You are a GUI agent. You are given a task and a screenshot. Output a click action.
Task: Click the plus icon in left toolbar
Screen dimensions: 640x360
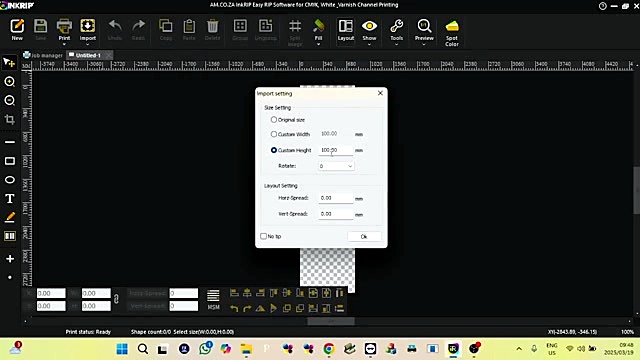point(10,259)
